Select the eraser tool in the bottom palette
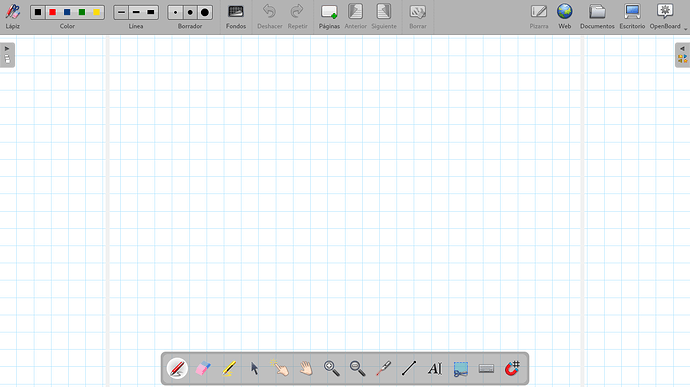This screenshot has height=387, width=690. tap(203, 368)
